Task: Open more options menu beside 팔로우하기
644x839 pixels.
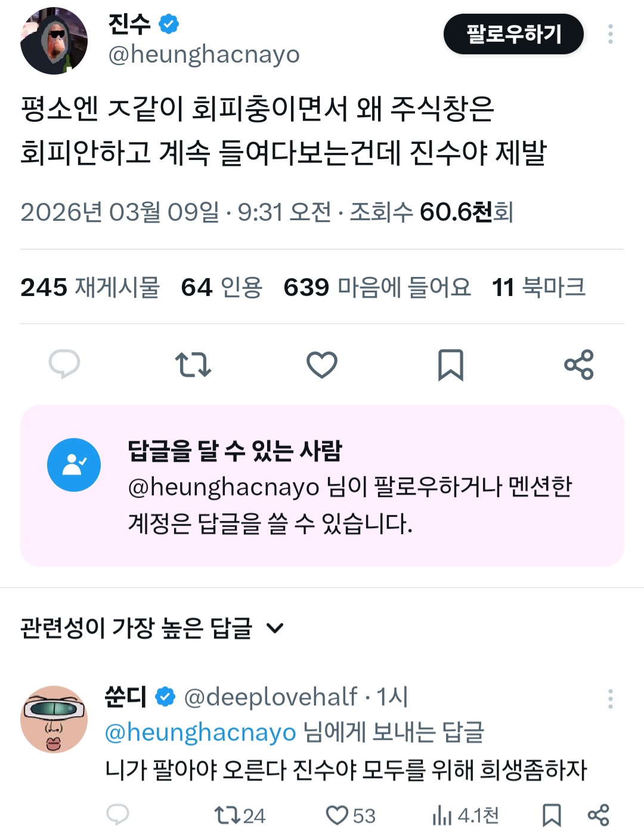Action: click(610, 34)
